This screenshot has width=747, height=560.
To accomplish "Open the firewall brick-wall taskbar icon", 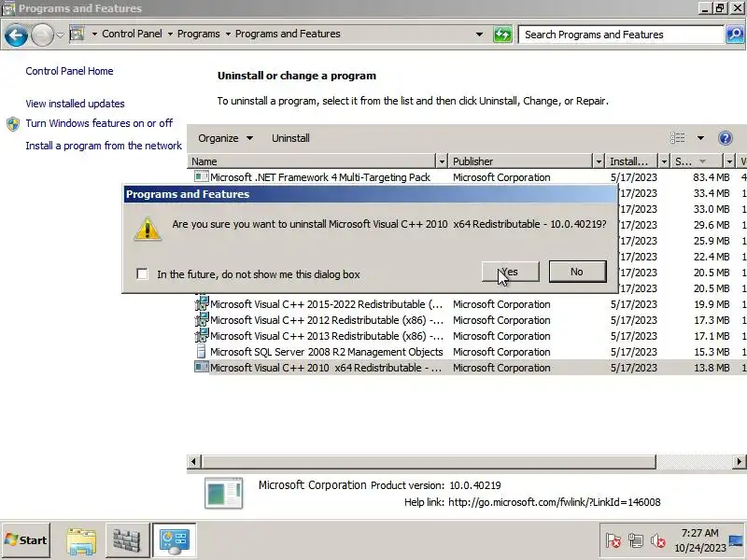I will (126, 540).
